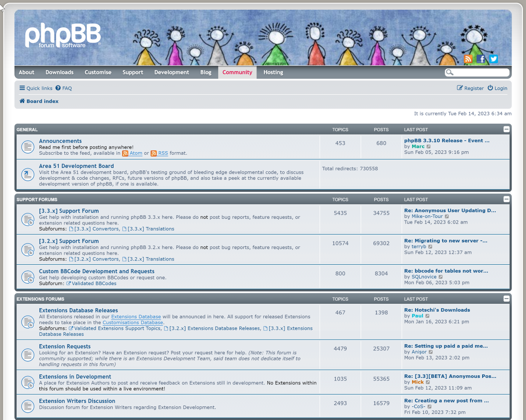Open last post 'Re: Hotschi's Downloads'
The image size is (526, 420).
pos(437,310)
